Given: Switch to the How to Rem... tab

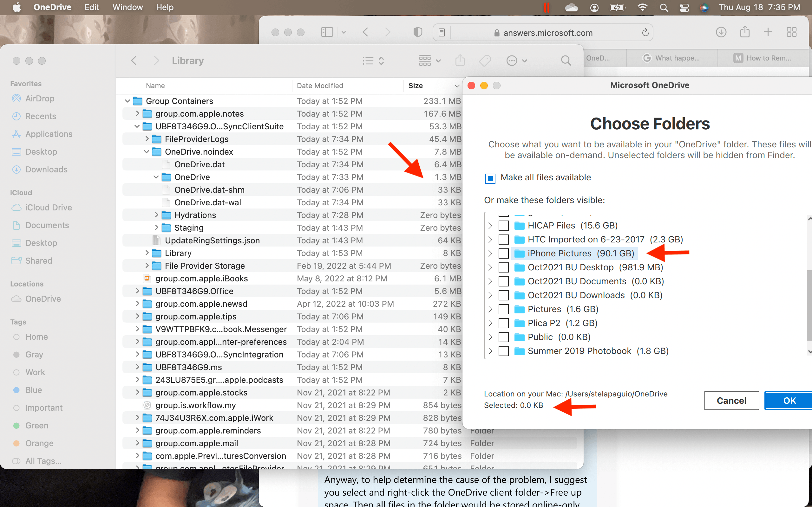Looking at the screenshot, I should tap(762, 58).
